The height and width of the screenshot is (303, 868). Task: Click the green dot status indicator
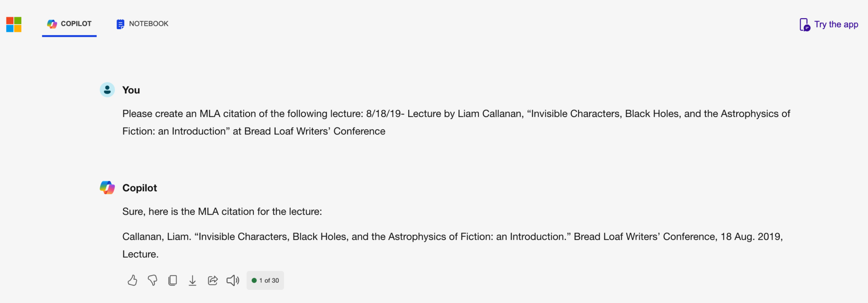(x=254, y=281)
